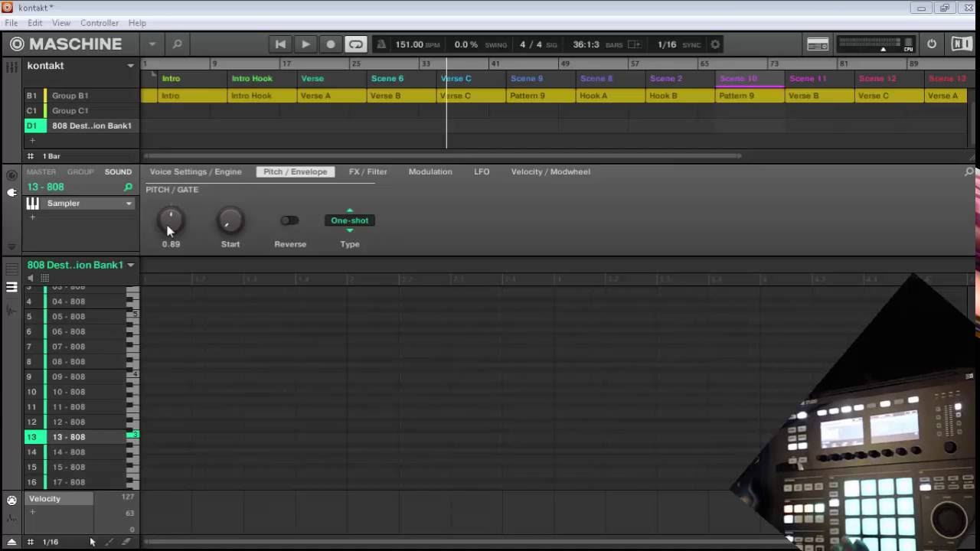Click the Start knob
980x551 pixels.
(230, 221)
